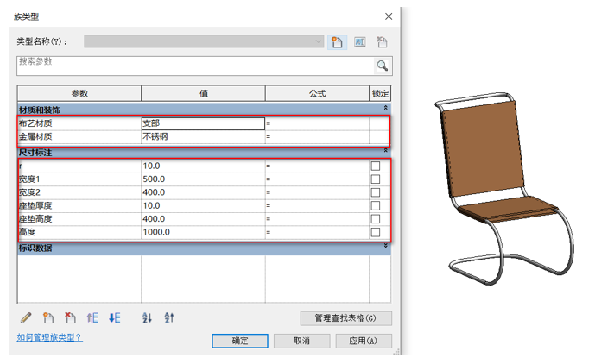Click the 值 column header
Viewport: 589px width, 364px height.
203,93
